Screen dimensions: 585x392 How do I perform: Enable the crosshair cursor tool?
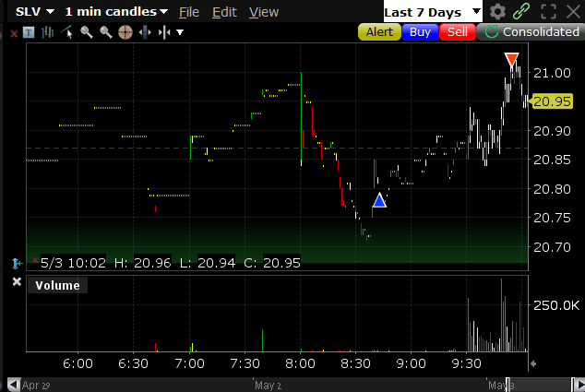[125, 32]
